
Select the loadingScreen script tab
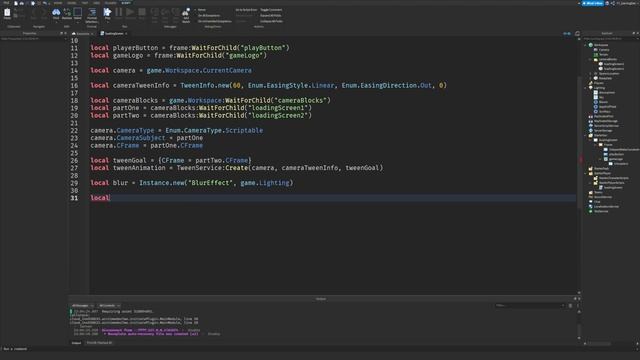pos(114,33)
